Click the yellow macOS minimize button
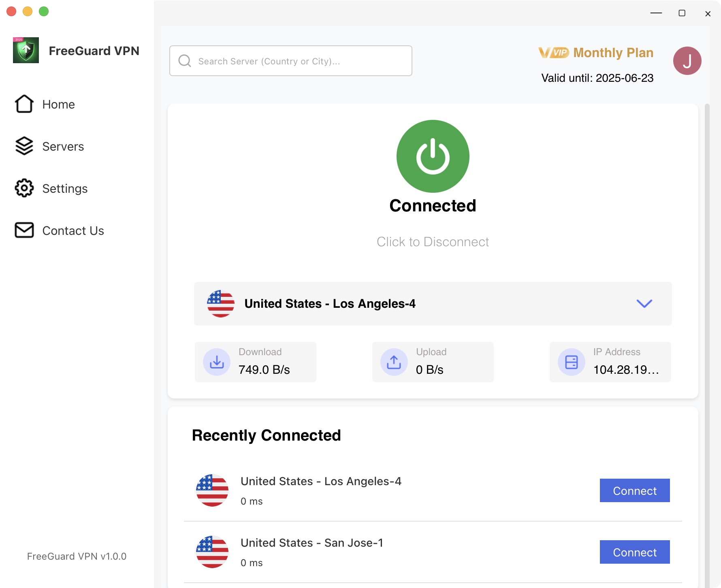Viewport: 721px width, 588px height. (x=28, y=11)
